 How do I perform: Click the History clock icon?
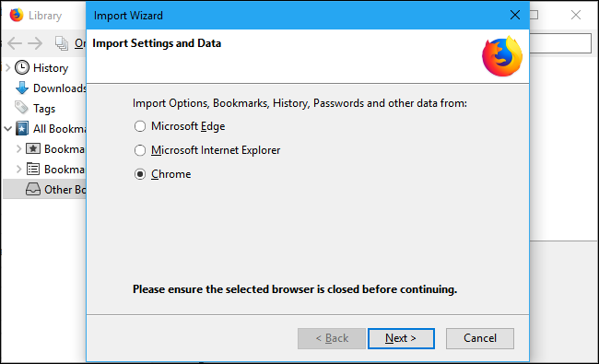[22, 67]
